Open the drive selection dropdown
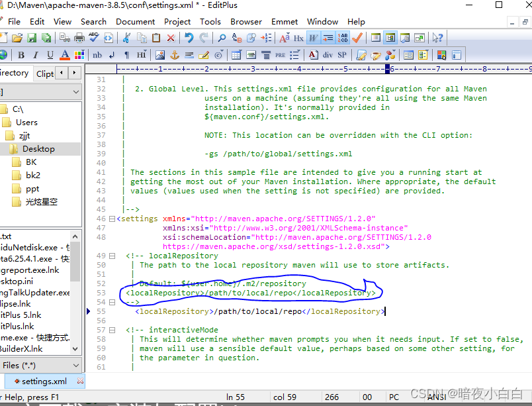This screenshot has width=532, height=406. pyautogui.click(x=76, y=92)
